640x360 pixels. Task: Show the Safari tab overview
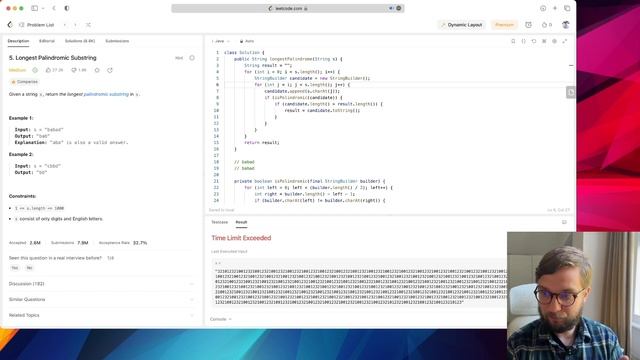click(567, 8)
